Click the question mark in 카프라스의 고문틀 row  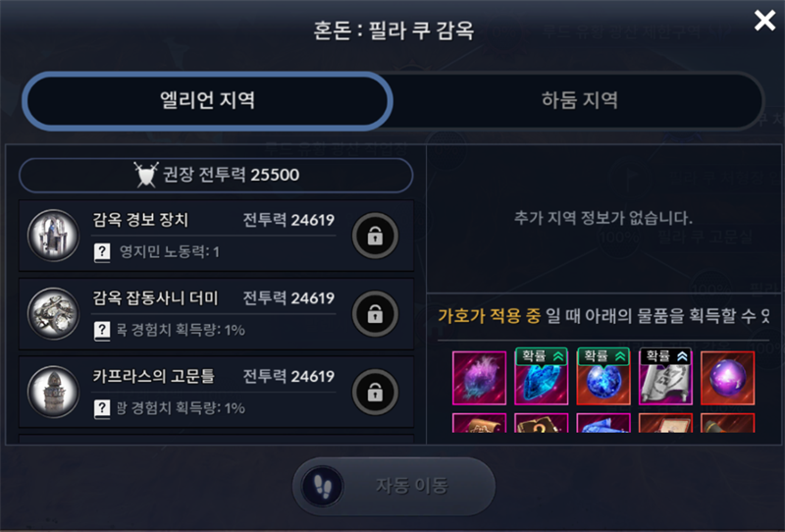pos(102,408)
